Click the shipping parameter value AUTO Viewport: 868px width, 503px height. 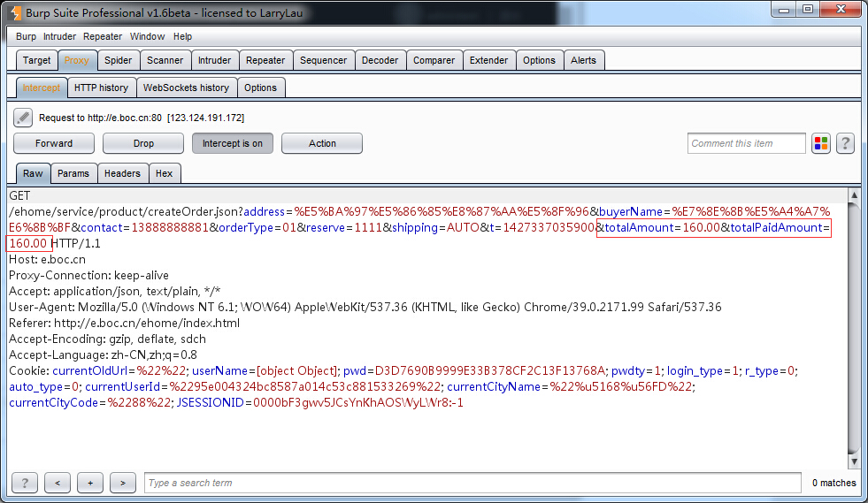[464, 227]
